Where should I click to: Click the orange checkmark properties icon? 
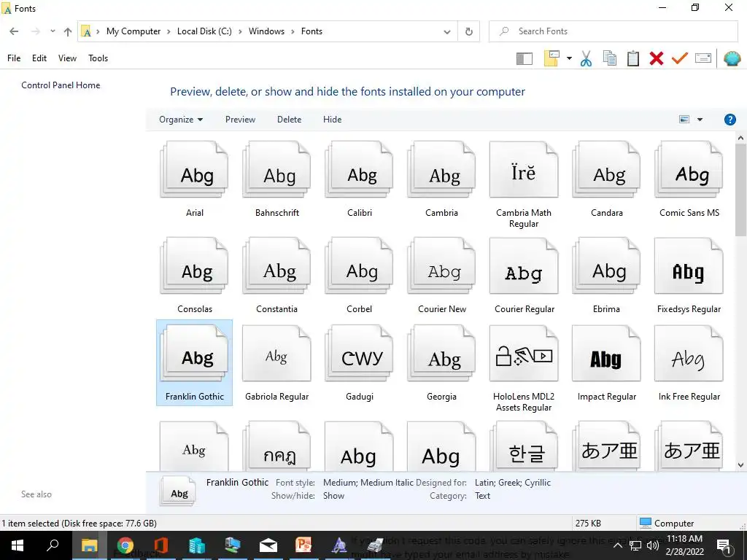(x=679, y=58)
